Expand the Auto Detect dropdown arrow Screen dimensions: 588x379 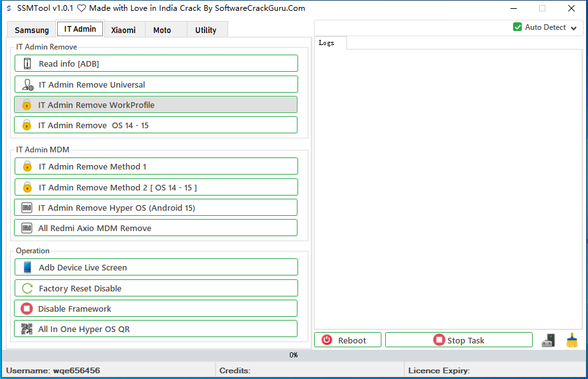point(574,28)
